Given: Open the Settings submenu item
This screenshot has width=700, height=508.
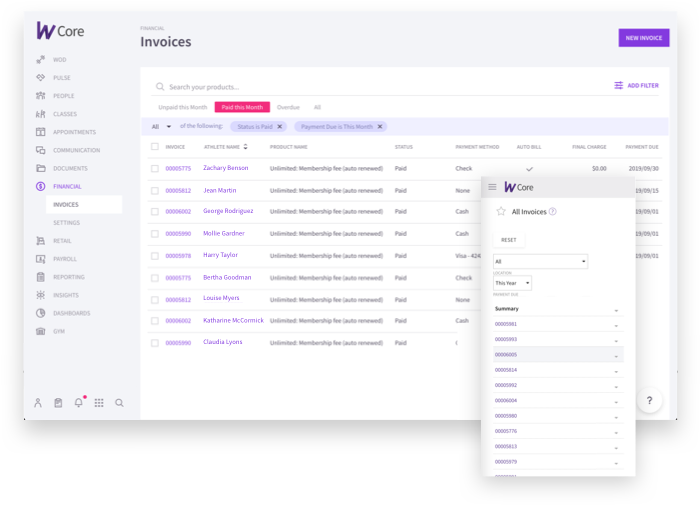Looking at the screenshot, I should 67,223.
